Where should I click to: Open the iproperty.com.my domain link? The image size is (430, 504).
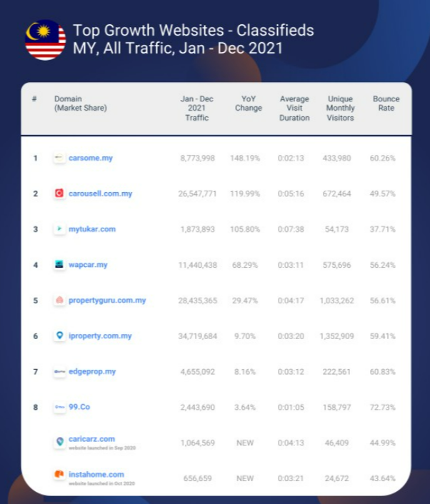[x=100, y=336]
